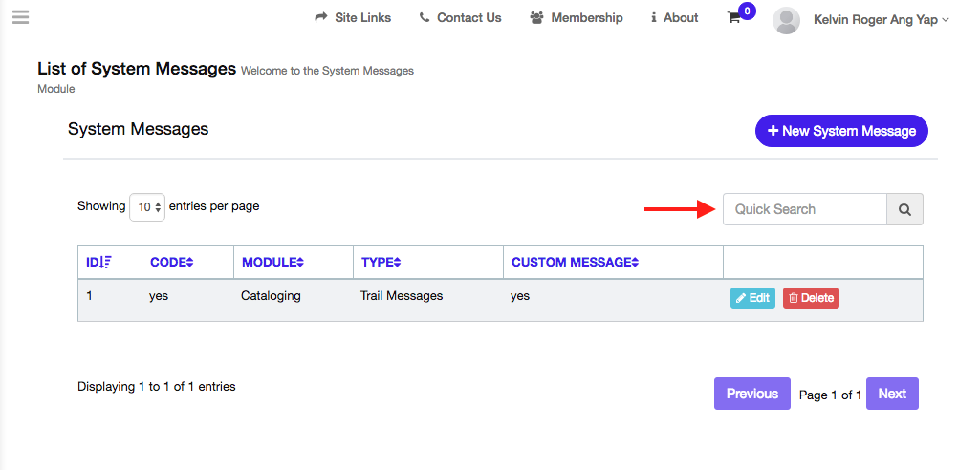This screenshot has height=470, width=980.
Task: Open the Site Links menu
Action: 353,18
